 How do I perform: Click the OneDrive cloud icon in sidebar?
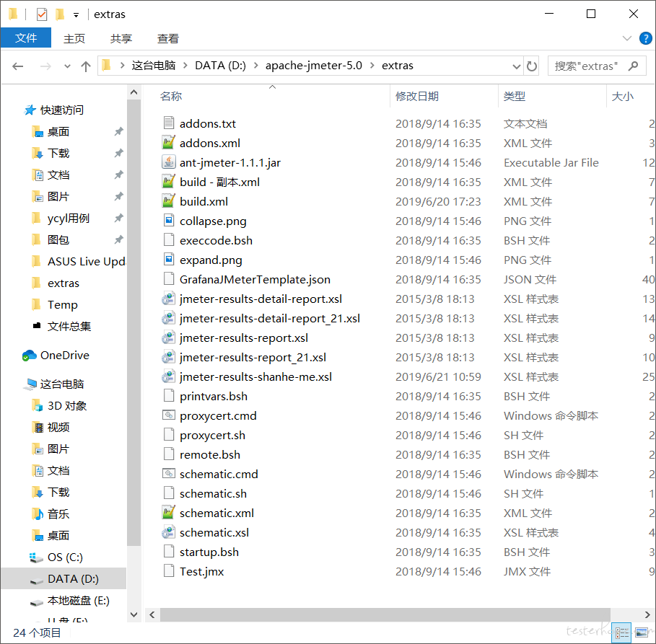(30, 356)
